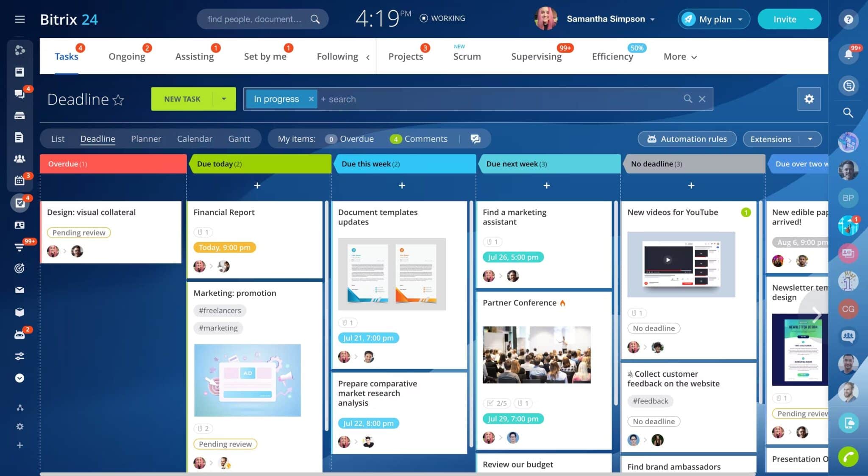This screenshot has height=476, width=868.
Task: Open the Mail envelope icon in sidebar
Action: pyautogui.click(x=20, y=289)
